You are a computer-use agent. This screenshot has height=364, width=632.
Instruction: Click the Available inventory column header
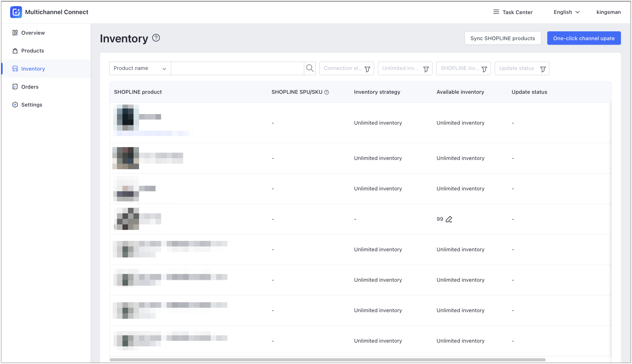(460, 92)
